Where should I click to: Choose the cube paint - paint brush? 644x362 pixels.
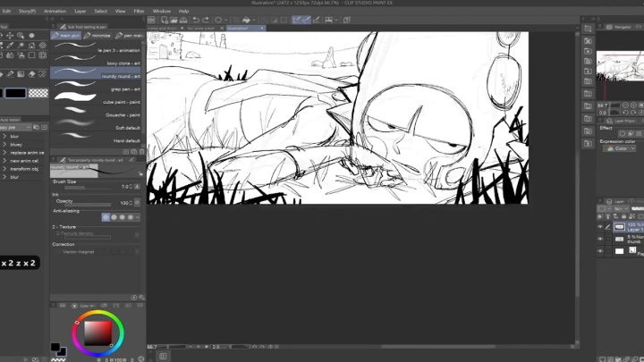click(96, 100)
